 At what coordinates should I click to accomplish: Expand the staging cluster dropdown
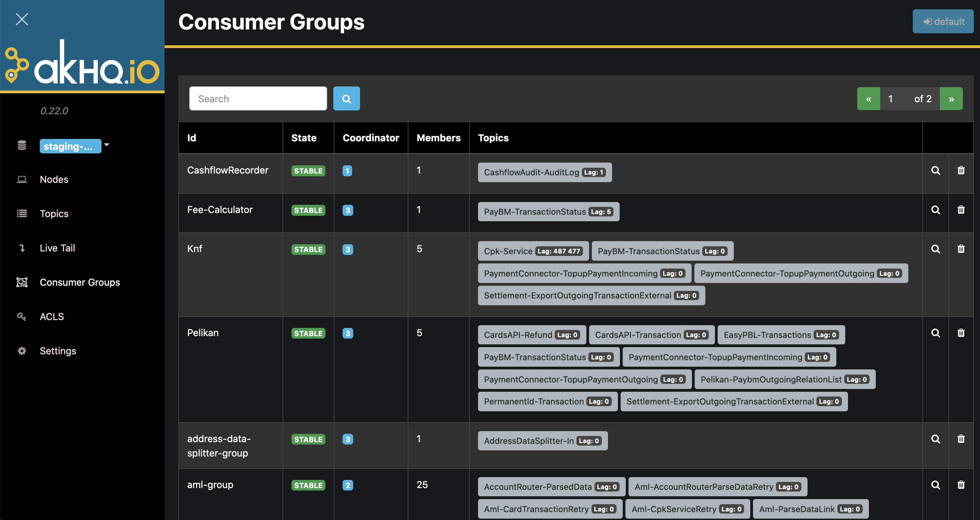coord(107,145)
